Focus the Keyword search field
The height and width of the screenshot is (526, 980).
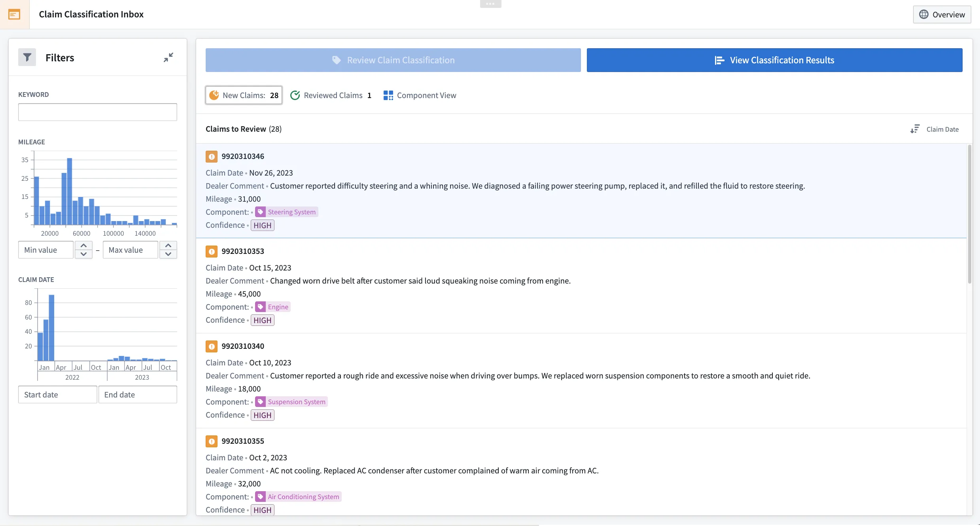(97, 112)
